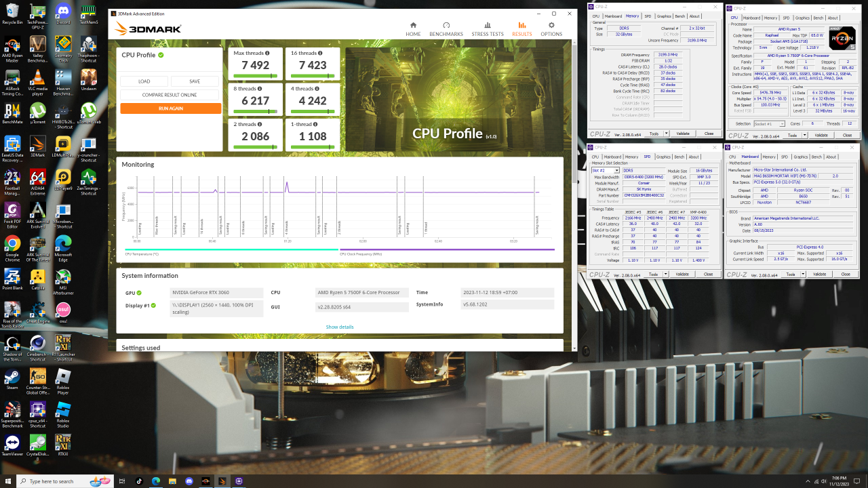
Task: Click the info icon beside 1-thread
Action: (315, 124)
